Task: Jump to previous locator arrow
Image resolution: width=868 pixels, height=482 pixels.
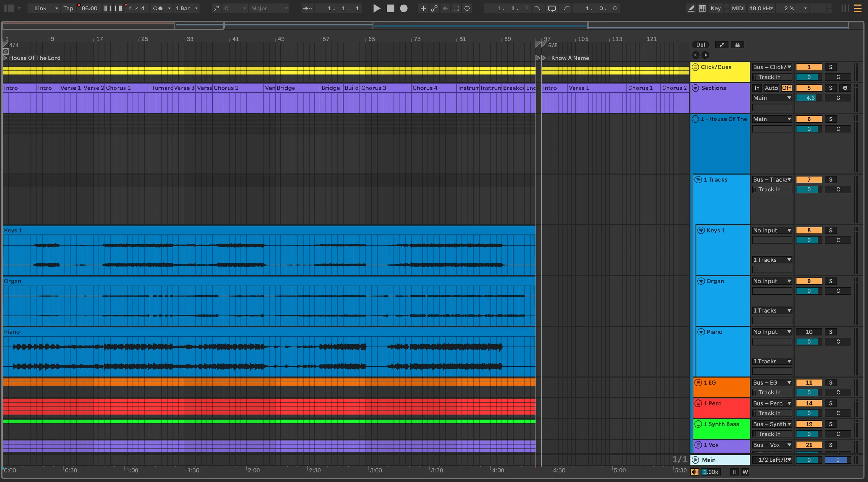Action: (696, 55)
